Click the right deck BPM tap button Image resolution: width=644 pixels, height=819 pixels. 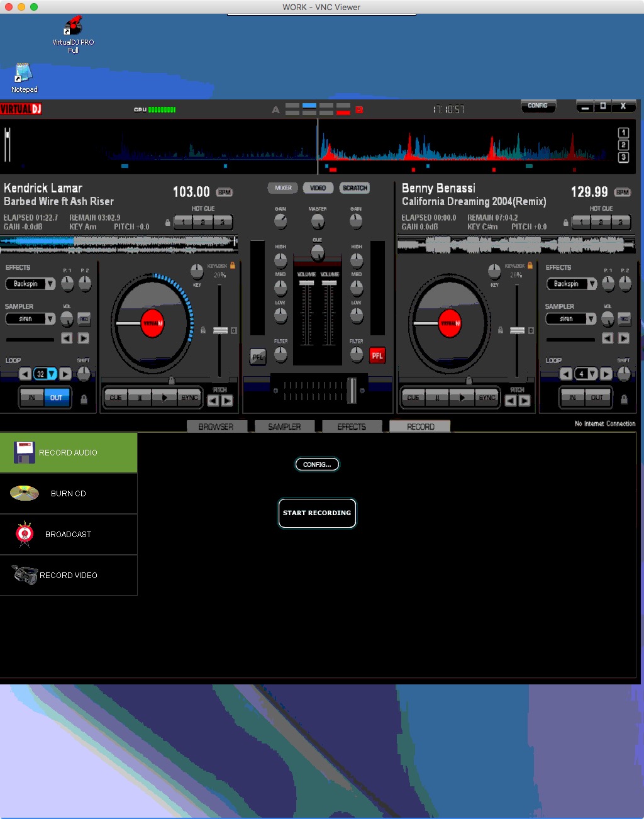pos(623,192)
